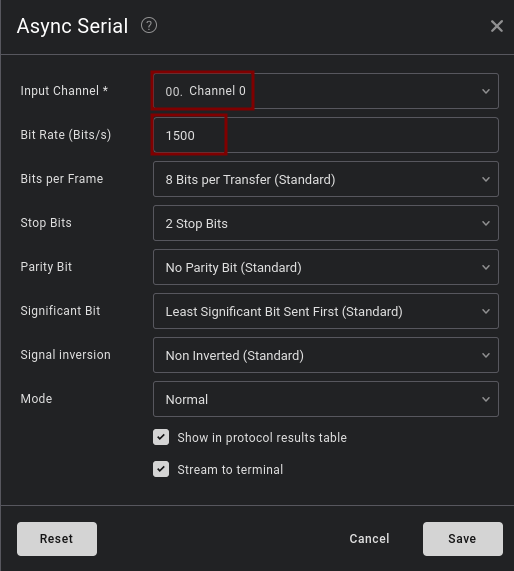The height and width of the screenshot is (571, 514).
Task: Click the Mode chevron arrow
Action: click(x=486, y=399)
